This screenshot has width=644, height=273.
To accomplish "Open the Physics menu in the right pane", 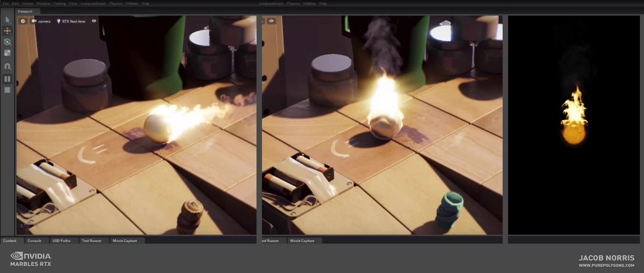I will (x=293, y=4).
